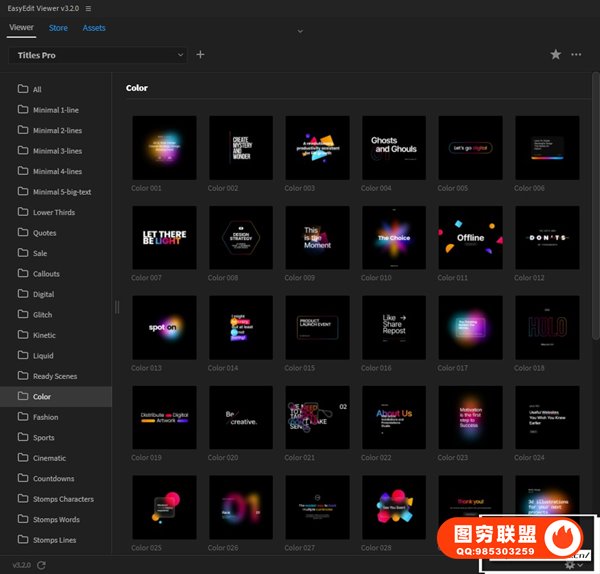
Task: Click the Color 018 HOLO thumbnail
Action: tap(547, 328)
